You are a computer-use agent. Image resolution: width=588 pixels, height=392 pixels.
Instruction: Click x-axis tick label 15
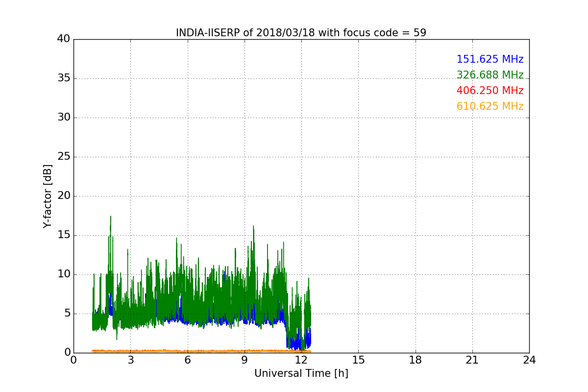coord(358,360)
